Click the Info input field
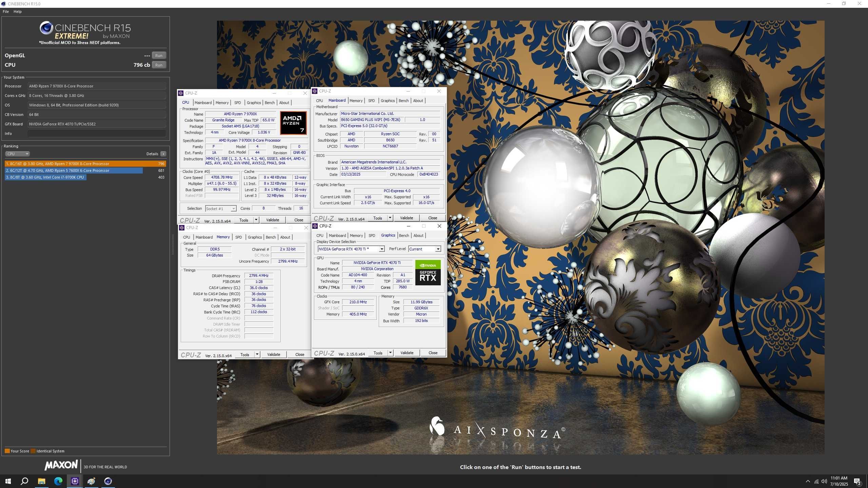 click(97, 134)
